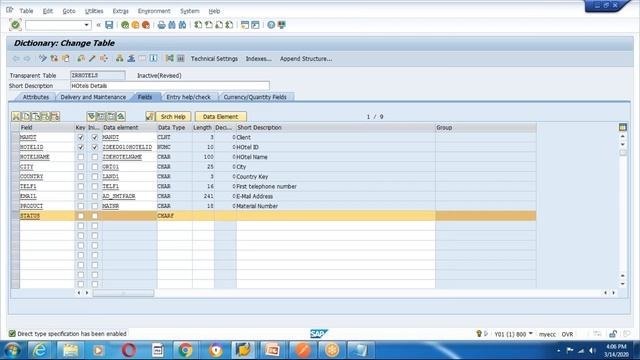Click the Information 'i' icon in application toolbar
This screenshot has width=640, height=360.
(x=153, y=59)
